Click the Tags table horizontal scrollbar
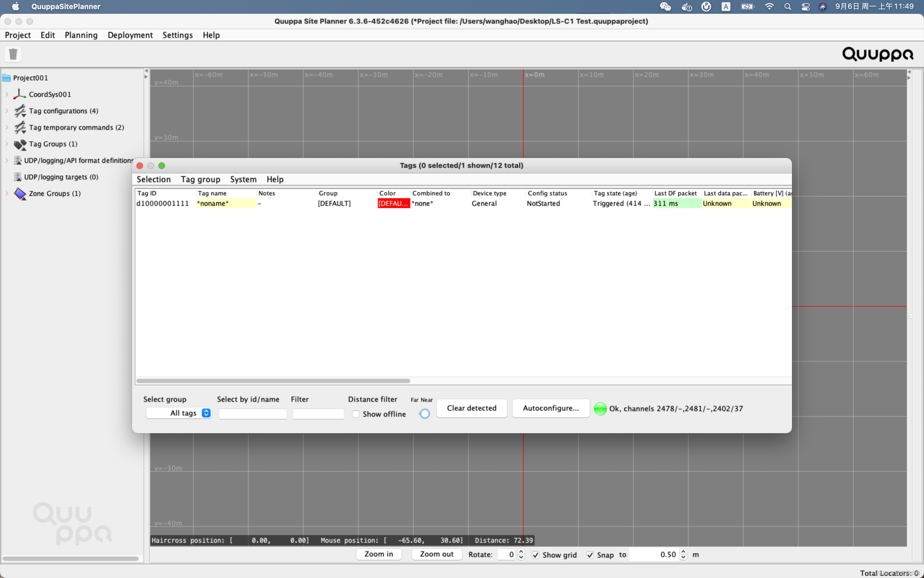 pyautogui.click(x=273, y=381)
